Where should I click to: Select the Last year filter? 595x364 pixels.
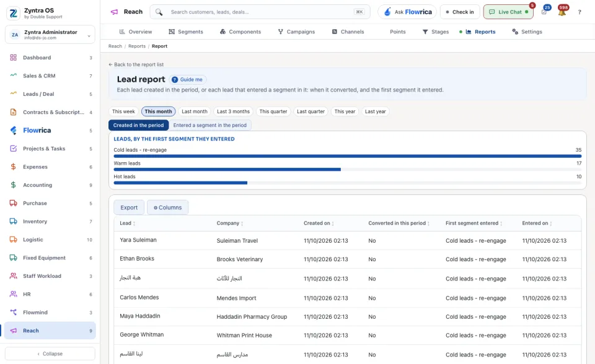[376, 111]
